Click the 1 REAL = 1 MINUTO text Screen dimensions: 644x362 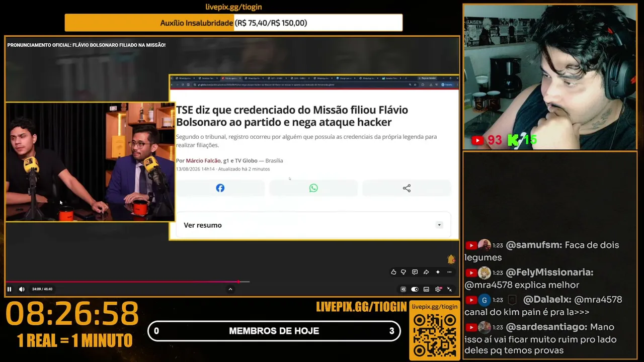pos(74,340)
